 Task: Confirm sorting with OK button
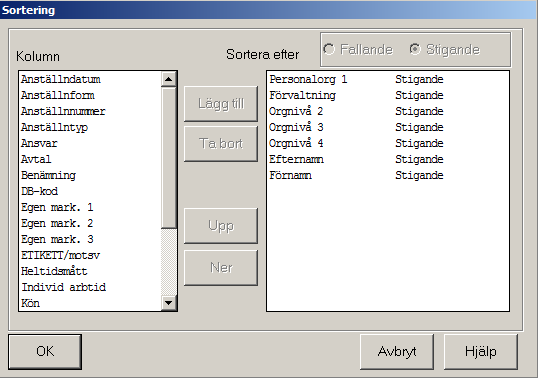[x=45, y=352]
